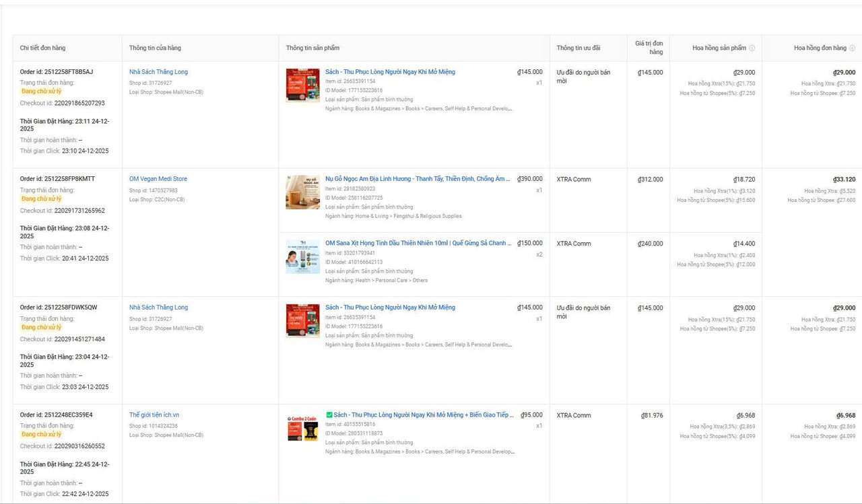Click info icon beside Hoa hồng đơn hàng
The width and height of the screenshot is (862, 504).
click(852, 48)
